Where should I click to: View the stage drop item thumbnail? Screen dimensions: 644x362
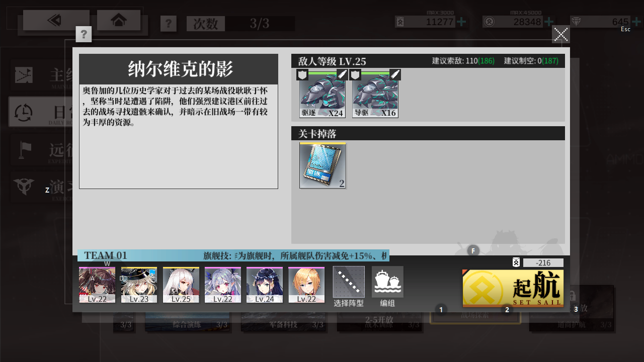tap(323, 165)
